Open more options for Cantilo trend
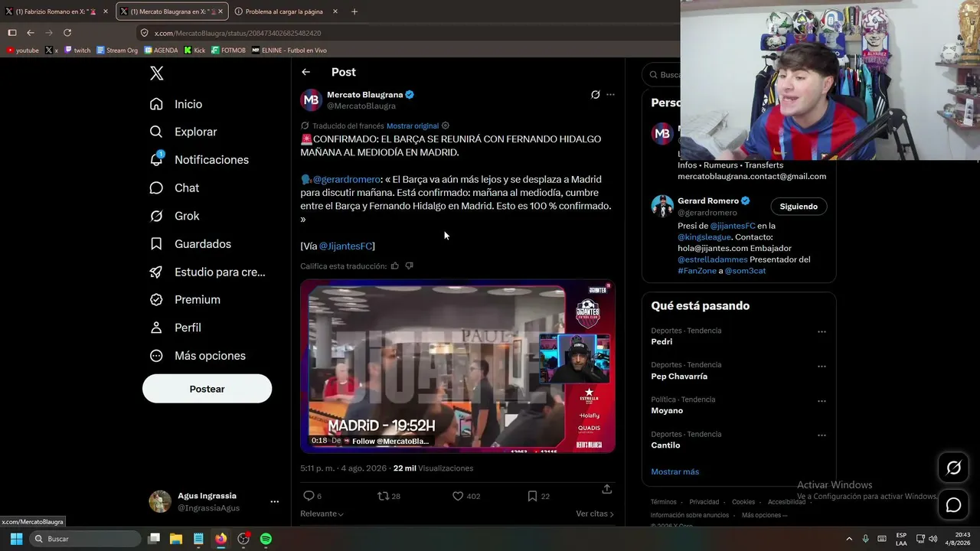The width and height of the screenshot is (980, 551). click(822, 435)
